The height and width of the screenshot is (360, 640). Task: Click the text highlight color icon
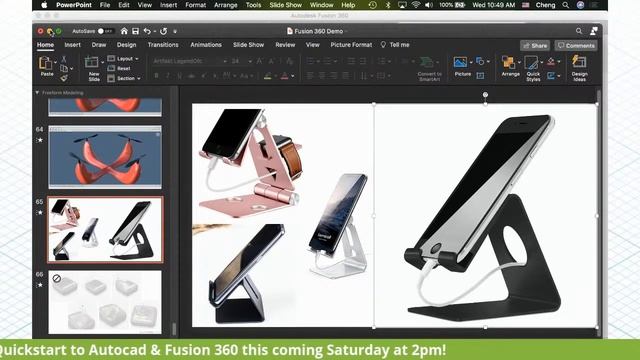tap(268, 76)
